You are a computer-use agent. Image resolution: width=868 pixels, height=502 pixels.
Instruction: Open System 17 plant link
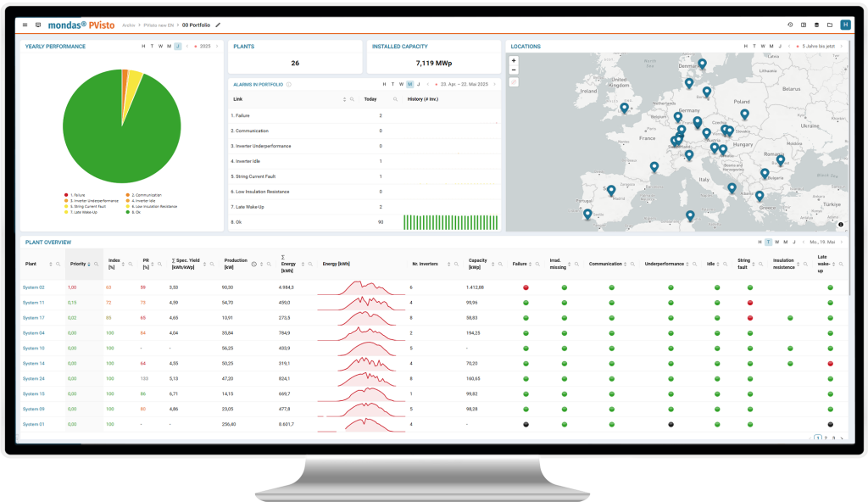click(x=34, y=318)
